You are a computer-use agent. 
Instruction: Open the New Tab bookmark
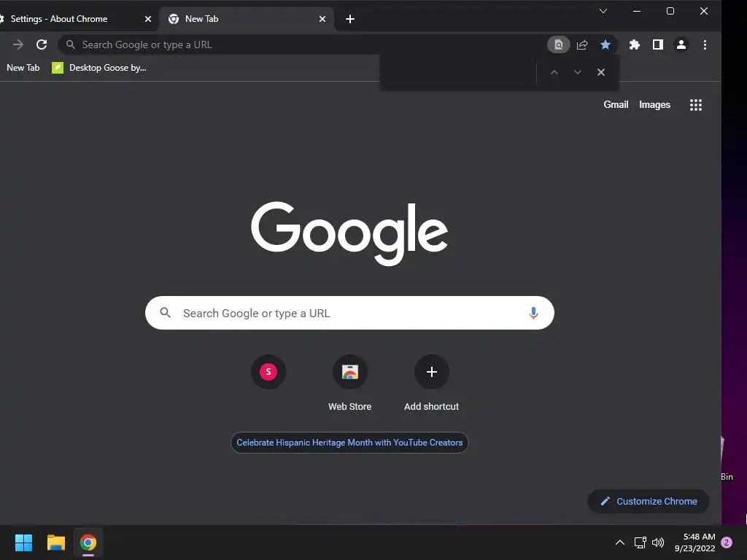coord(23,68)
